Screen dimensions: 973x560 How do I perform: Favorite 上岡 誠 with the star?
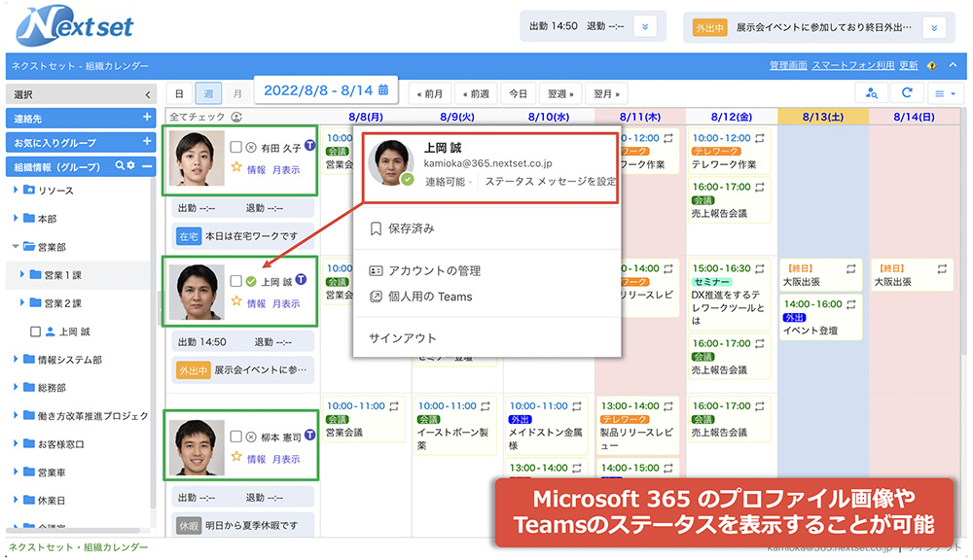click(x=236, y=301)
